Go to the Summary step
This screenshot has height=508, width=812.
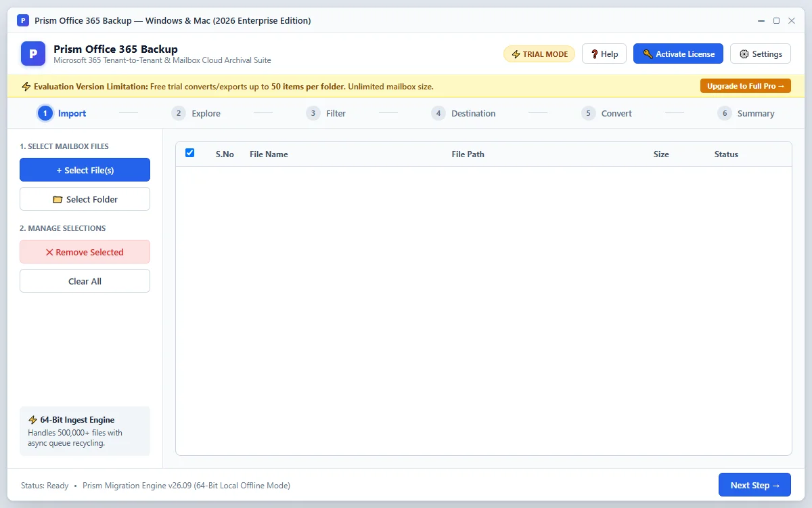click(x=746, y=113)
